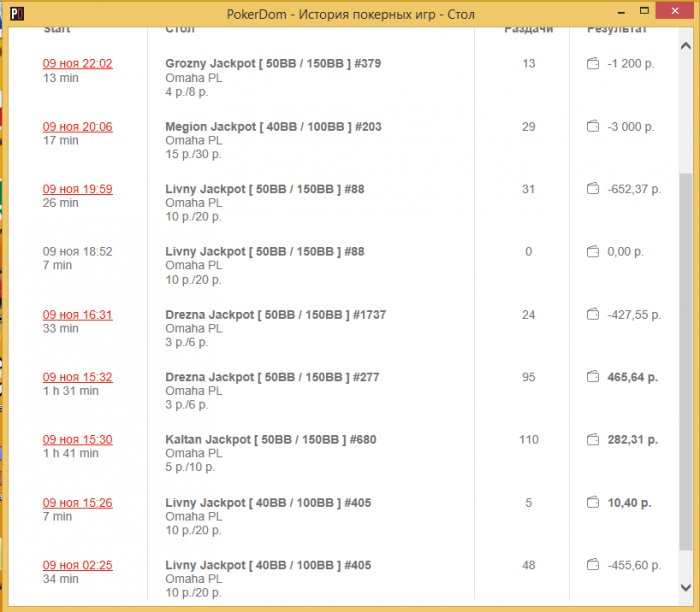Close the PokerDom history window

675,11
